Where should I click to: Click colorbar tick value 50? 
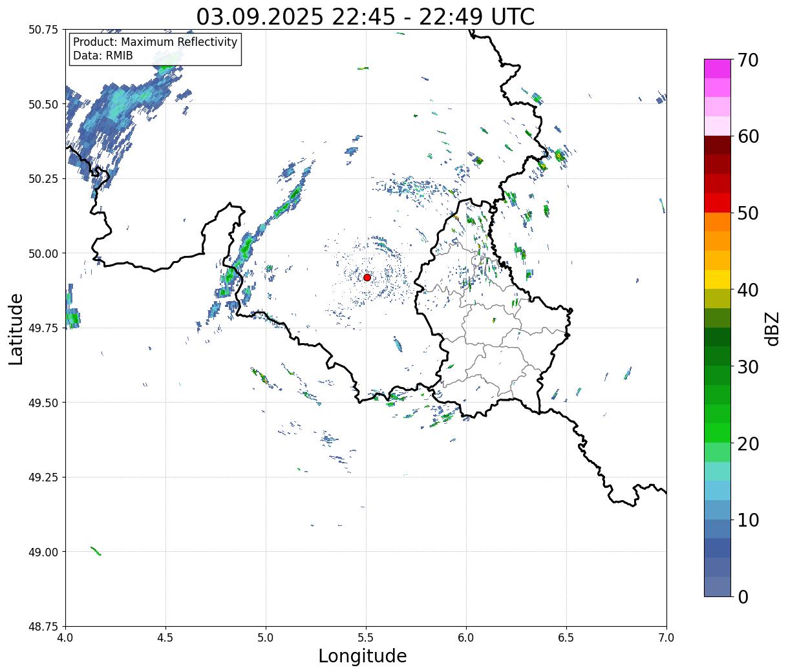(x=747, y=213)
